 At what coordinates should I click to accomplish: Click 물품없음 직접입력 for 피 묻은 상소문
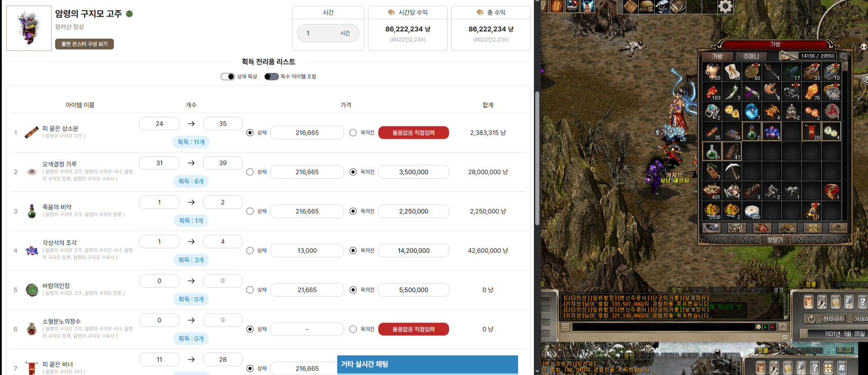point(414,133)
